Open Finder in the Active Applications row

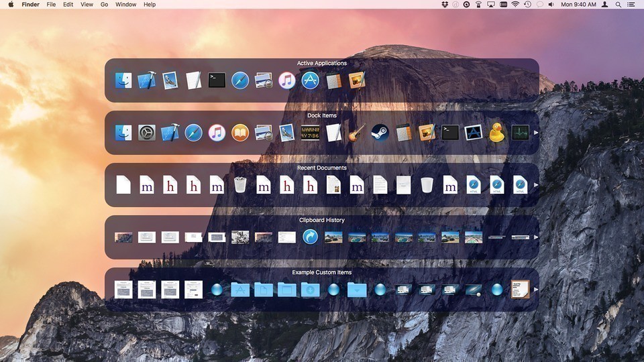pyautogui.click(x=123, y=80)
